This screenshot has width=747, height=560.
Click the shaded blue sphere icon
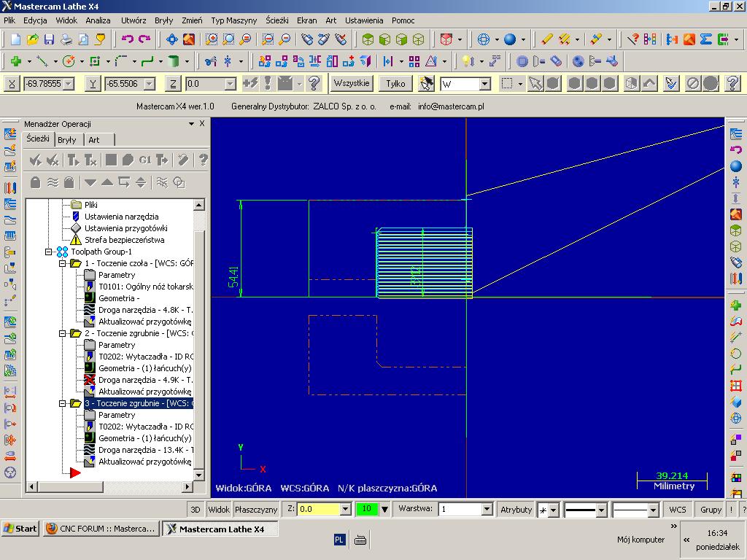(x=510, y=39)
